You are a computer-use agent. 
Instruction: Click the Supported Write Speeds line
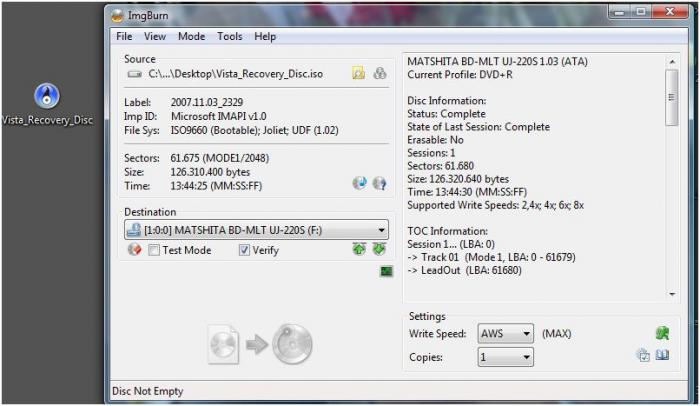tap(496, 205)
